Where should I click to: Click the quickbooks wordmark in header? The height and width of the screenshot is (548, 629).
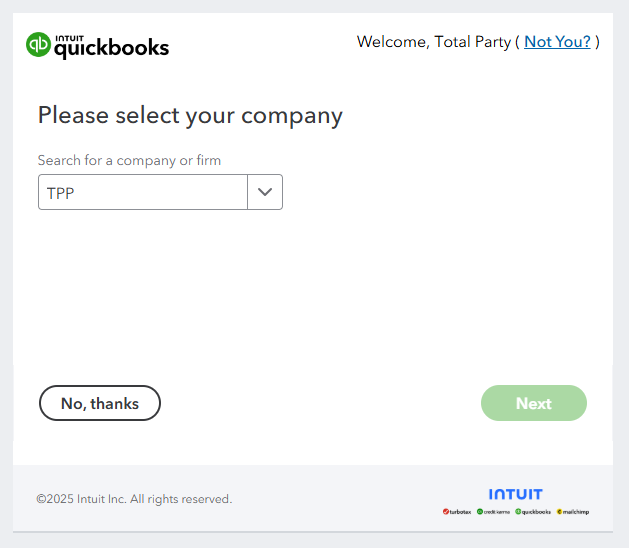click(112, 49)
